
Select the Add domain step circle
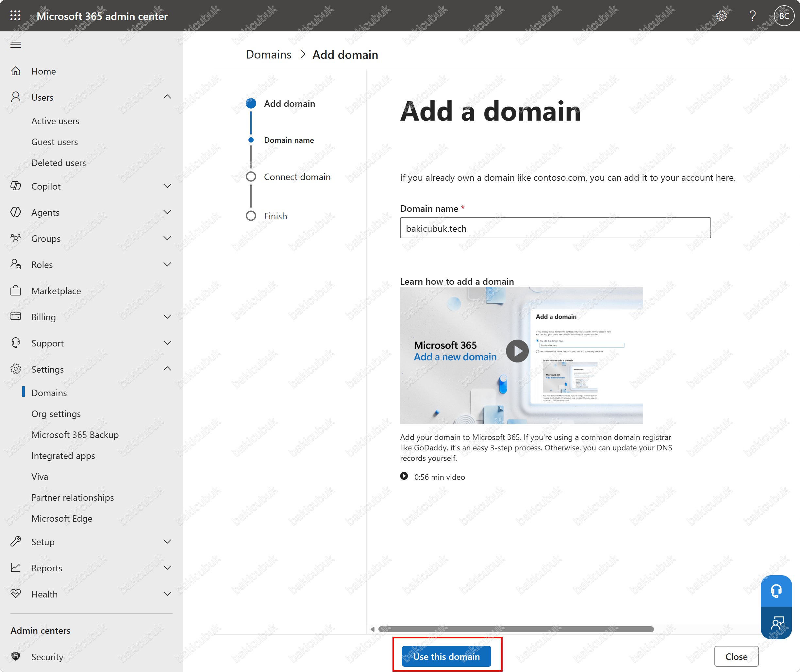click(251, 104)
